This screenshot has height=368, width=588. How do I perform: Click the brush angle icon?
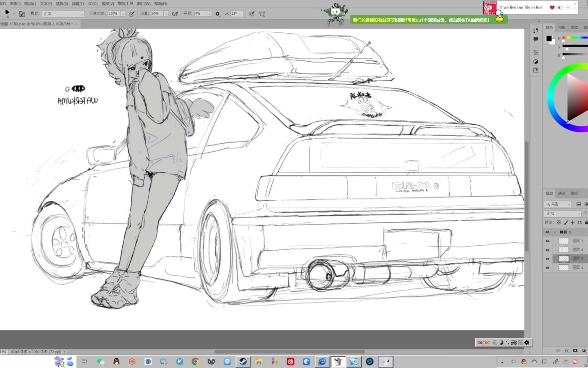227,14
